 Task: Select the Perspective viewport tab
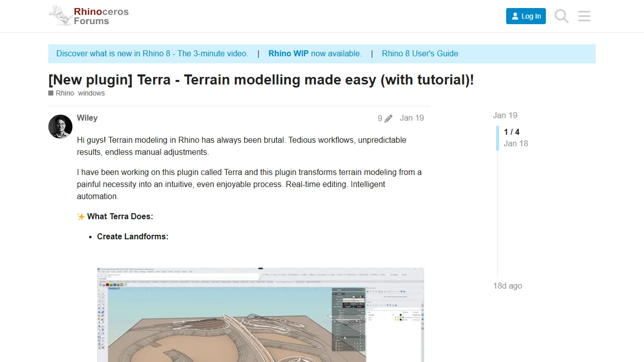[113, 288]
